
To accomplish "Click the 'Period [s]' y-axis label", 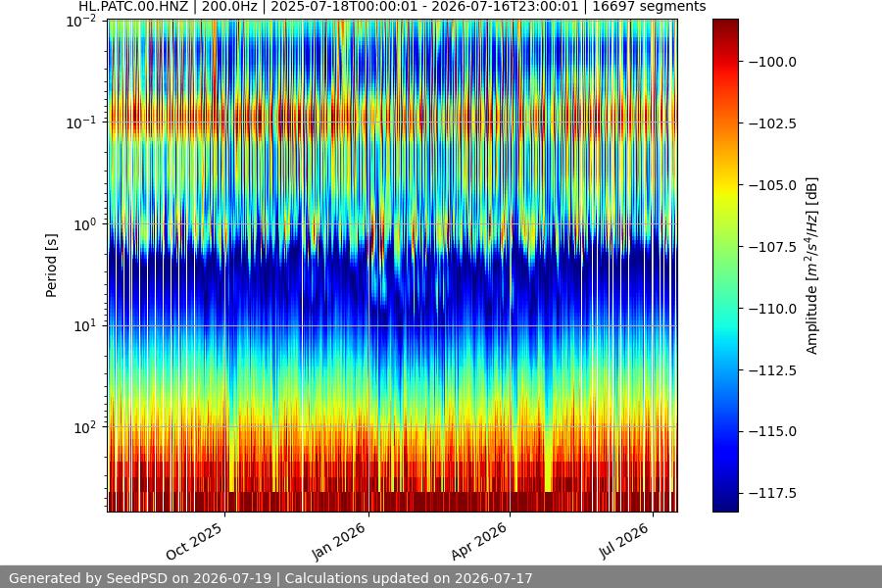I will click(x=51, y=266).
